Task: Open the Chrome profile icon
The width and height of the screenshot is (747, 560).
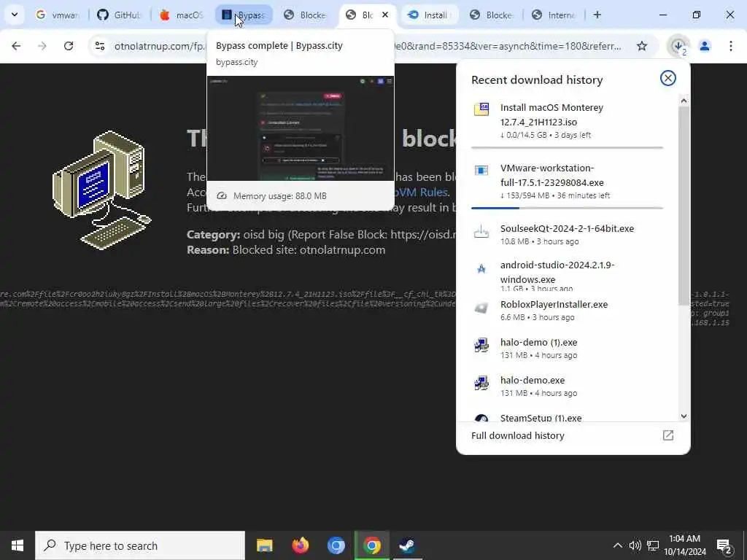Action: [x=705, y=46]
